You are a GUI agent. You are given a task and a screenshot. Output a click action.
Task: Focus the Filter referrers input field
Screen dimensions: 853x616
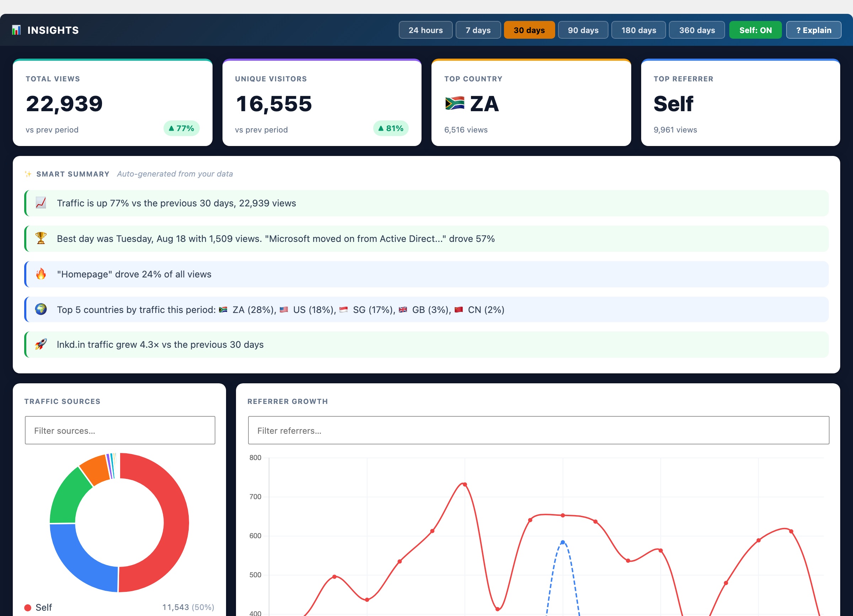pos(538,430)
